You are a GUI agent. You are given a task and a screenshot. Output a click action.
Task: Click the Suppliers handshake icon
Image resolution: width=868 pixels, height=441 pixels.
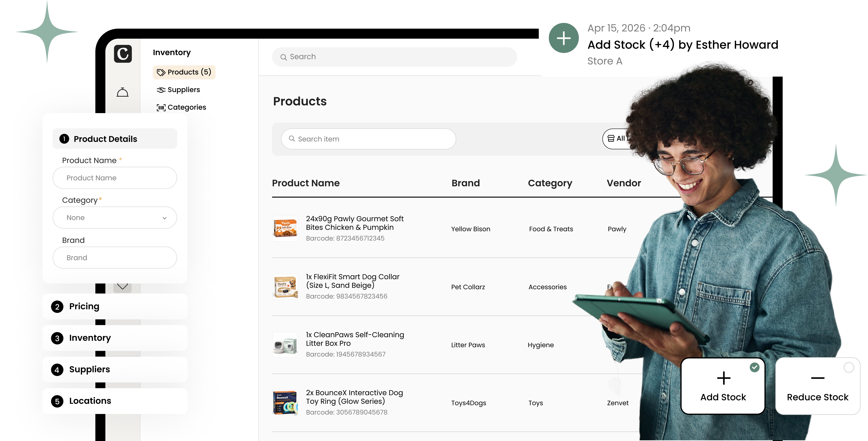(x=161, y=90)
